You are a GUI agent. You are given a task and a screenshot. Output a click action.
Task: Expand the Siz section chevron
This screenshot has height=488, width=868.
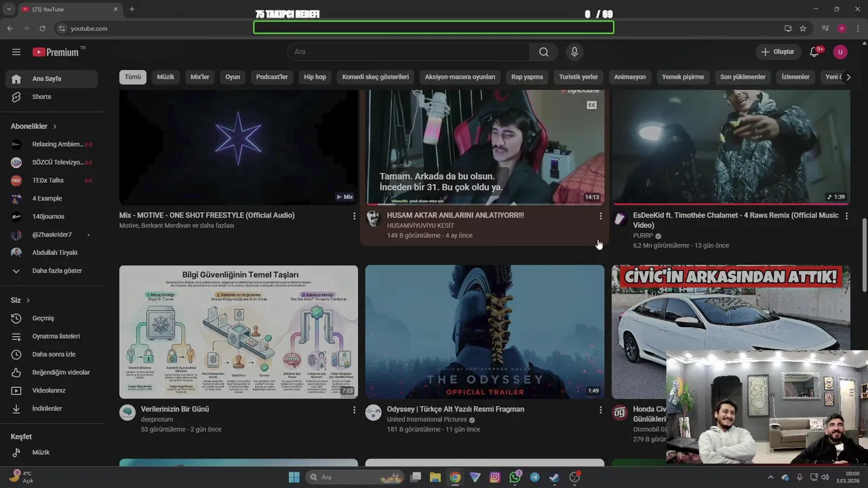pyautogui.click(x=28, y=300)
